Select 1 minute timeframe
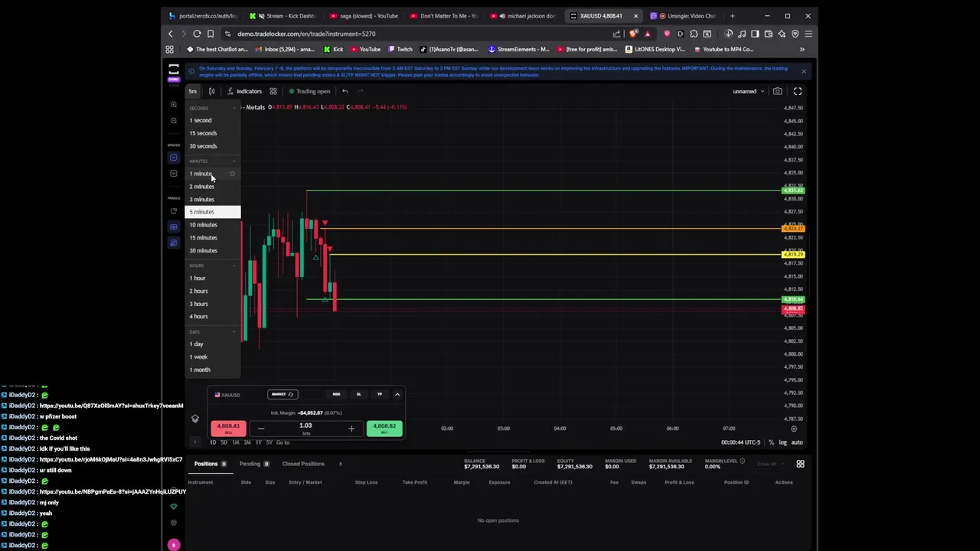This screenshot has width=980, height=551. 201,174
